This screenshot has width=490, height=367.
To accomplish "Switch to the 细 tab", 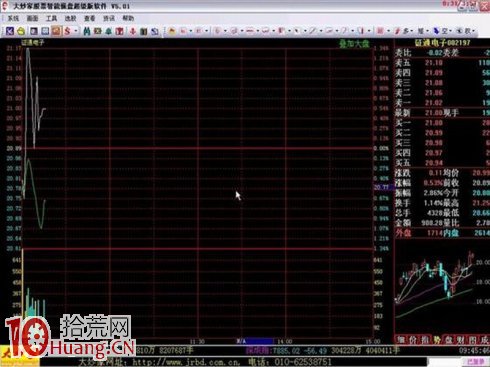I will coord(401,340).
